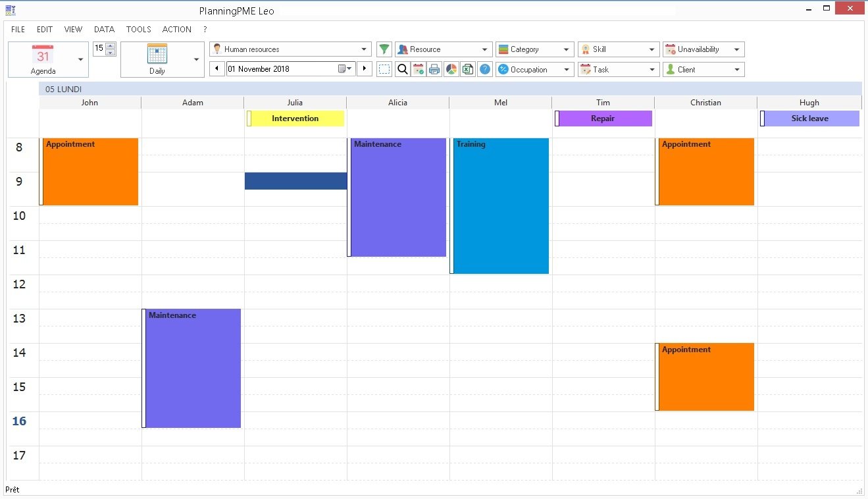Select Alicia's Maintenance event
This screenshot has height=499, width=868.
pyautogui.click(x=398, y=197)
